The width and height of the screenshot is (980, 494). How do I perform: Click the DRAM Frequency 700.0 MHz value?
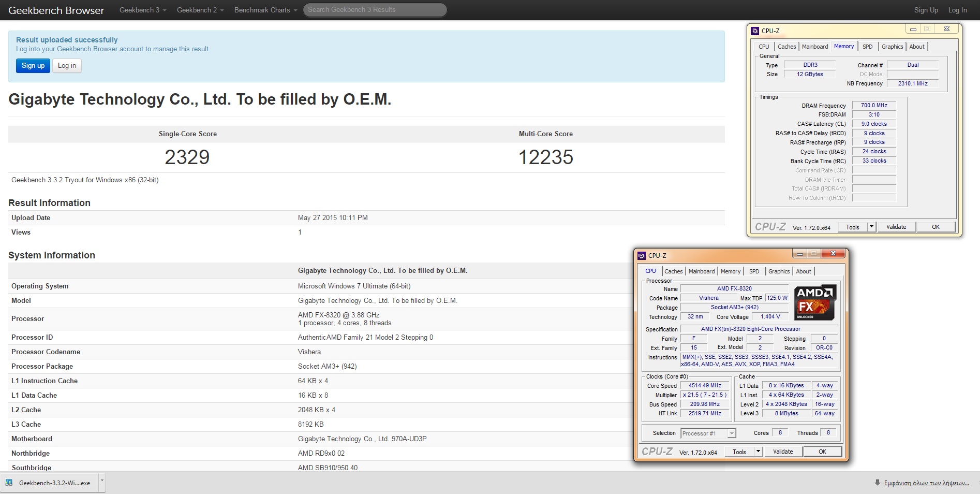click(x=874, y=105)
